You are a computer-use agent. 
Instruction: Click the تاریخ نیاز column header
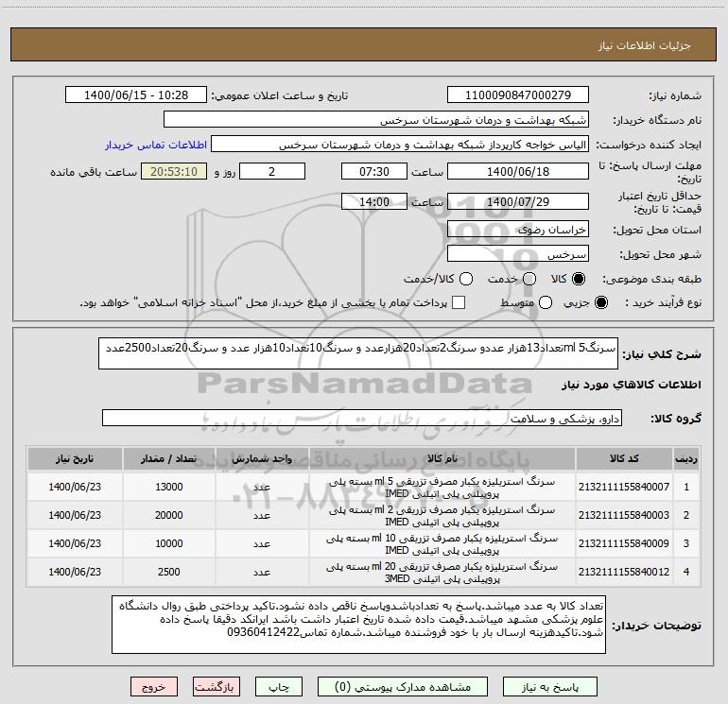point(75,458)
